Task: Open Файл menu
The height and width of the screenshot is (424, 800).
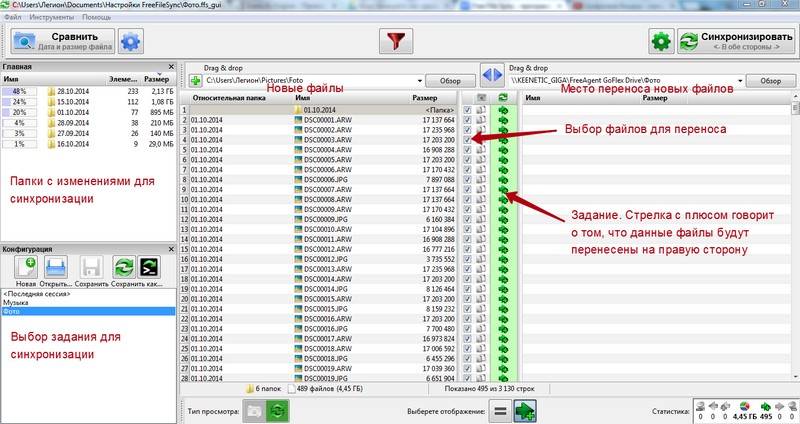Action: pyautogui.click(x=13, y=17)
